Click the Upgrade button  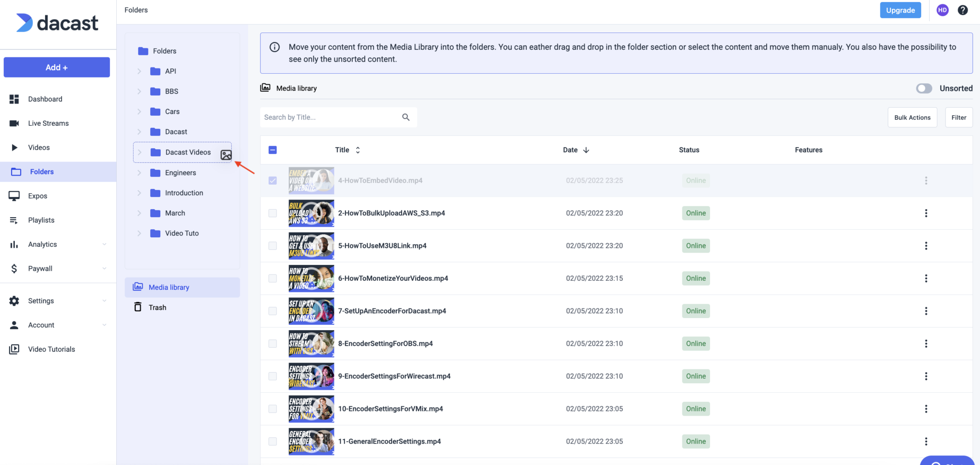(x=900, y=10)
